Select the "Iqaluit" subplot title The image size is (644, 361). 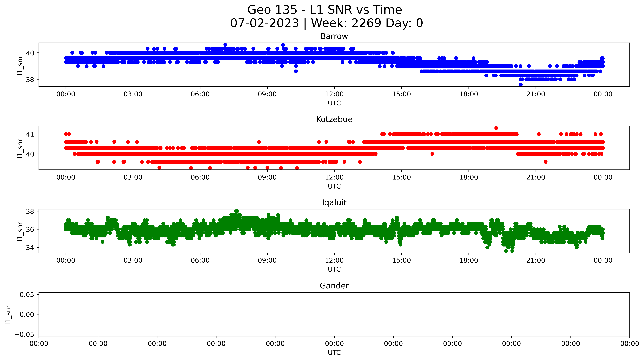click(x=334, y=203)
